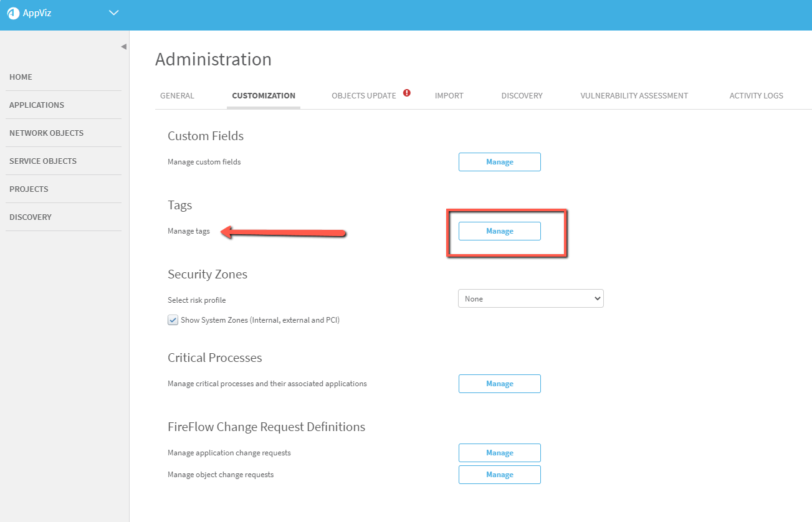
Task: Click the Objects Update red alert icon
Action: pyautogui.click(x=407, y=93)
